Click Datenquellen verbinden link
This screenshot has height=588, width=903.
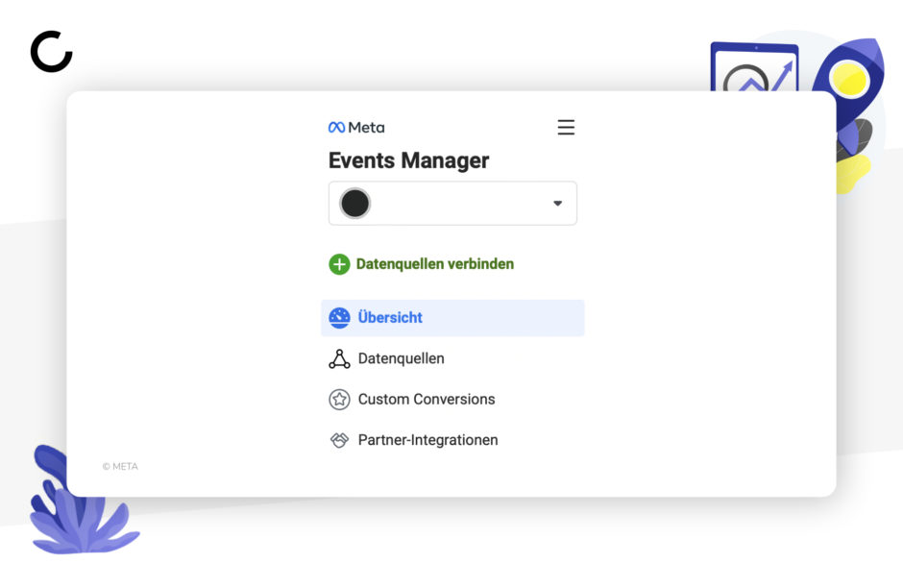(x=435, y=264)
